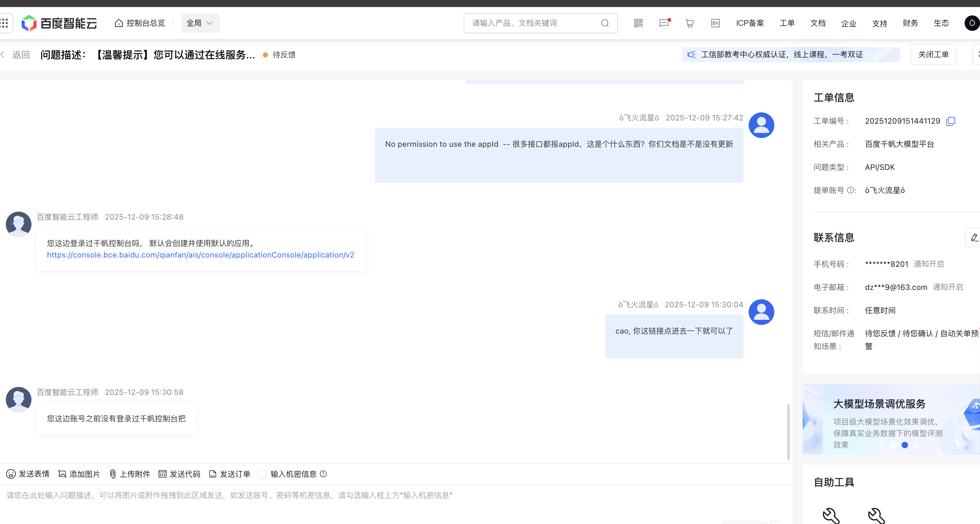This screenshot has height=524, width=980.
Task: Open the 工单 menu item
Action: click(787, 23)
